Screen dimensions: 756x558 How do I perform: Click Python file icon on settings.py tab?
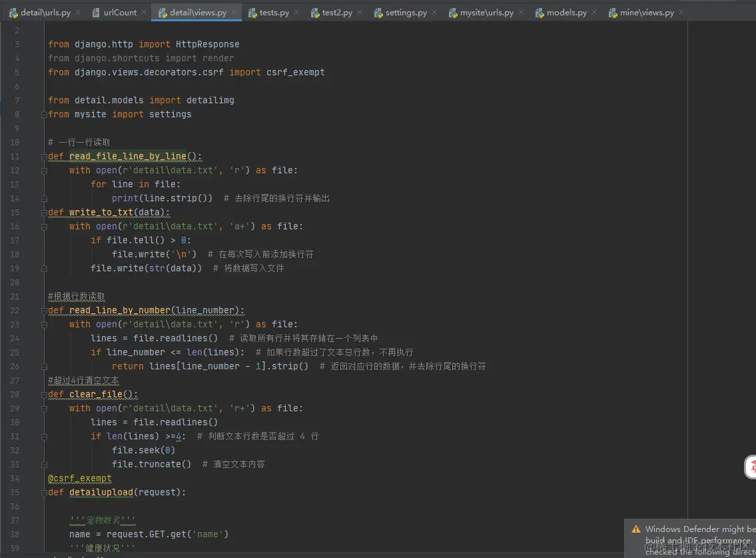point(378,13)
